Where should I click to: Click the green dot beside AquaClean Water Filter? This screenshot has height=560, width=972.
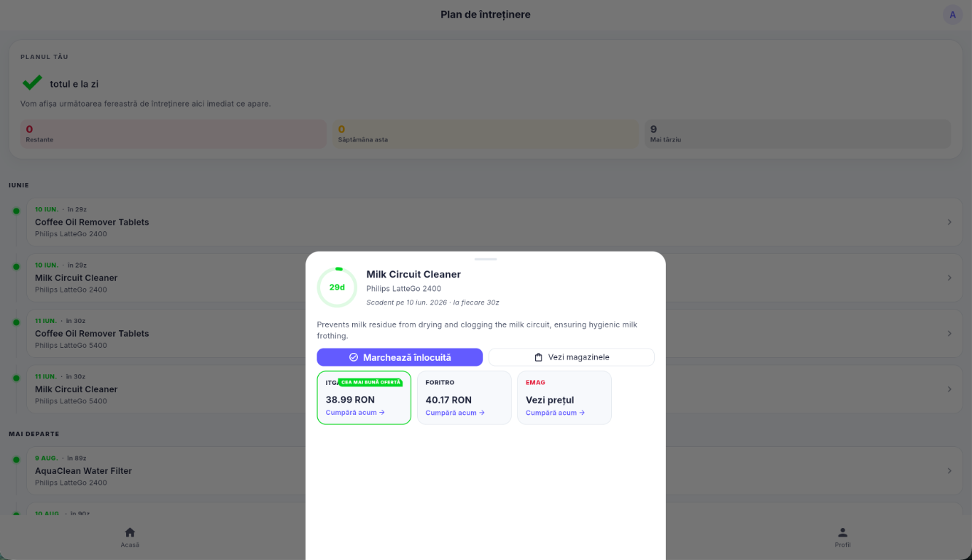click(16, 459)
